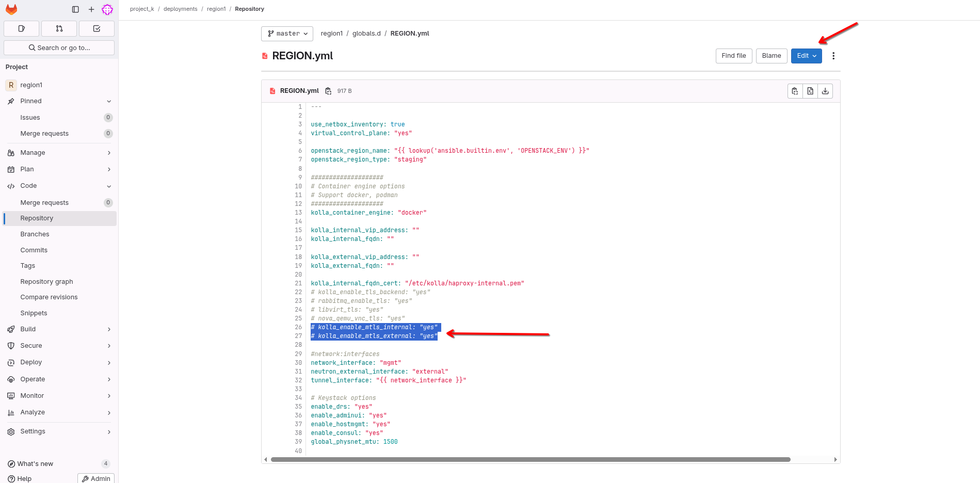Open the merge requests shortcut icon
This screenshot has width=980, height=483.
pos(59,29)
